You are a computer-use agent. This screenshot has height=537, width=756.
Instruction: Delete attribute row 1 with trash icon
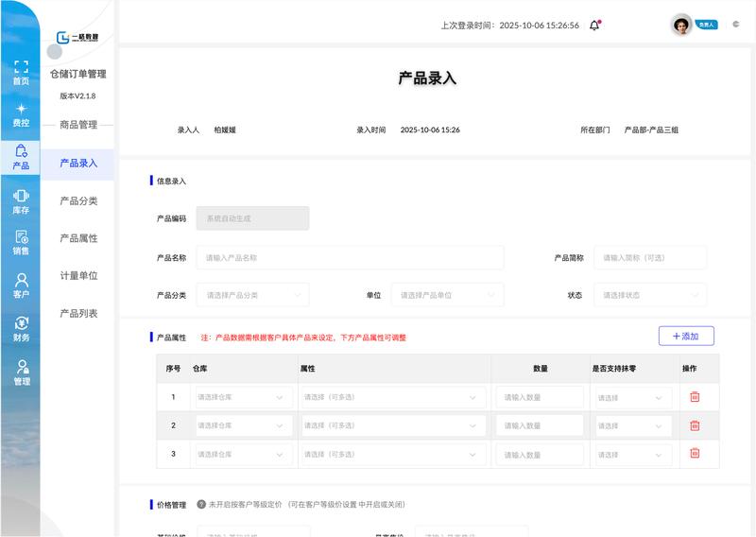[695, 396]
